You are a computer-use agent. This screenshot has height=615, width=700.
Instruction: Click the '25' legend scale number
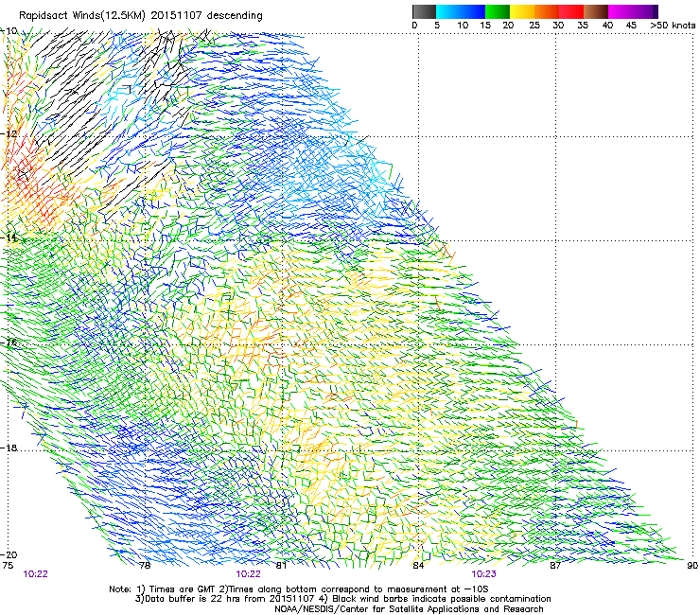click(x=534, y=26)
